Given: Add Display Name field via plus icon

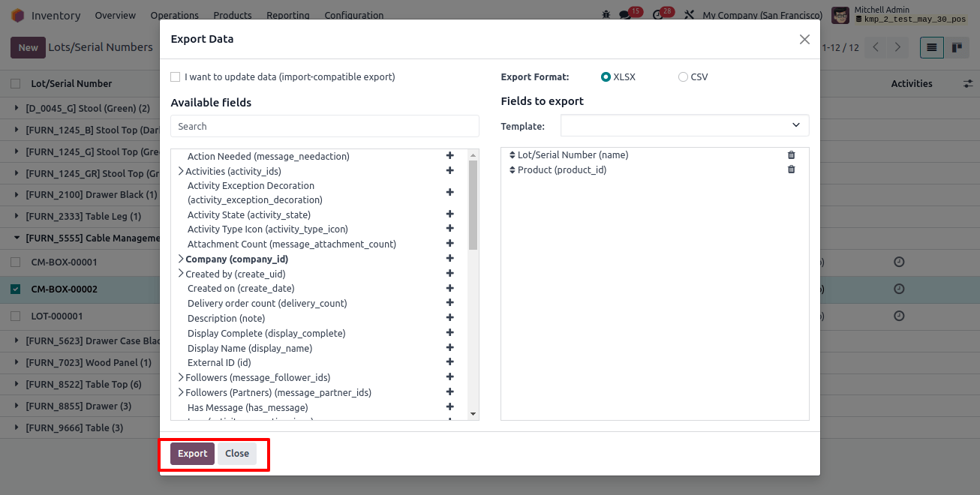Looking at the screenshot, I should pyautogui.click(x=450, y=348).
